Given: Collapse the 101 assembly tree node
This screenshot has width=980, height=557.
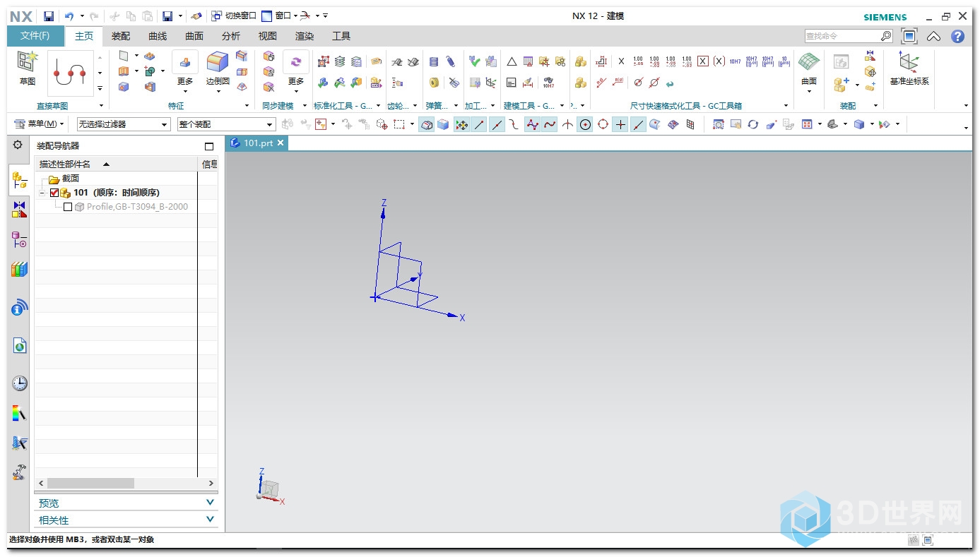Looking at the screenshot, I should [x=42, y=193].
